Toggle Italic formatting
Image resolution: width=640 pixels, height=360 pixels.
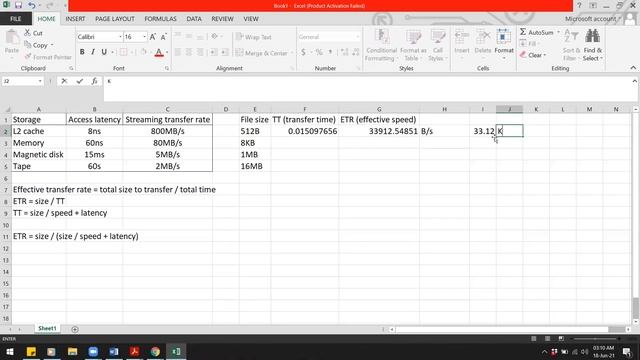pyautogui.click(x=93, y=52)
